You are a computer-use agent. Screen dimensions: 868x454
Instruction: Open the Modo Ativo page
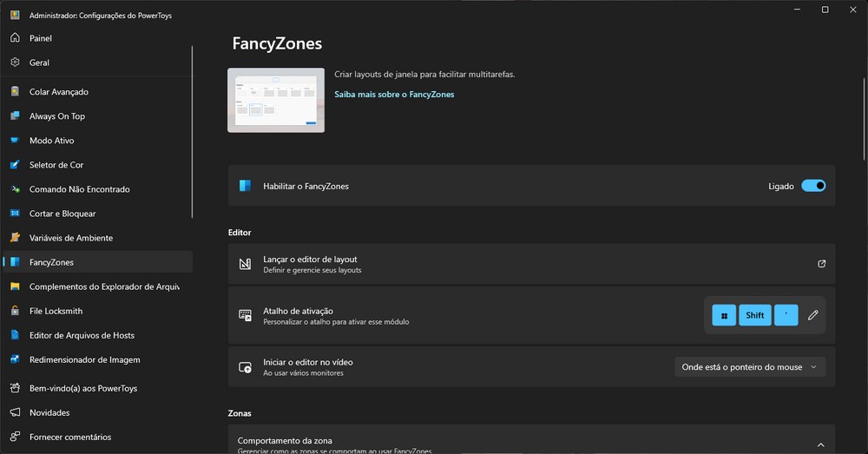coord(51,141)
